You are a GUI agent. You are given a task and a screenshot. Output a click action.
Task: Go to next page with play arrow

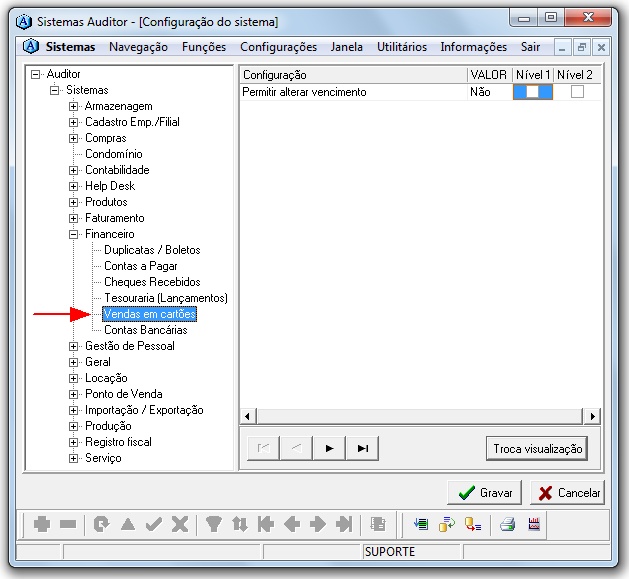(329, 448)
